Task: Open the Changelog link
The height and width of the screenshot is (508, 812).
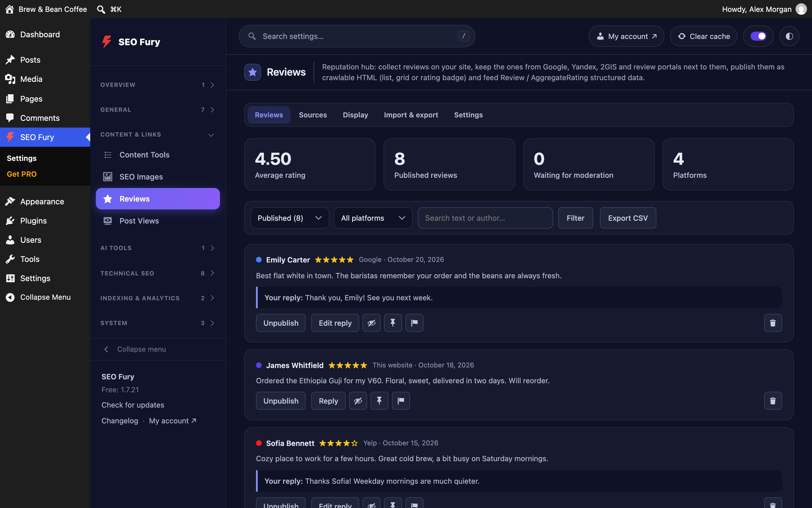Action: tap(120, 421)
